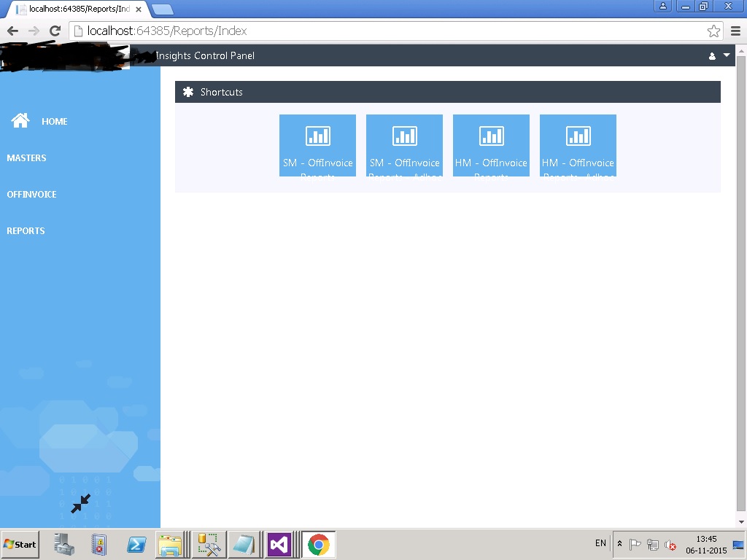Click the Shortcuts asterisk icon
The image size is (747, 560).
188,92
